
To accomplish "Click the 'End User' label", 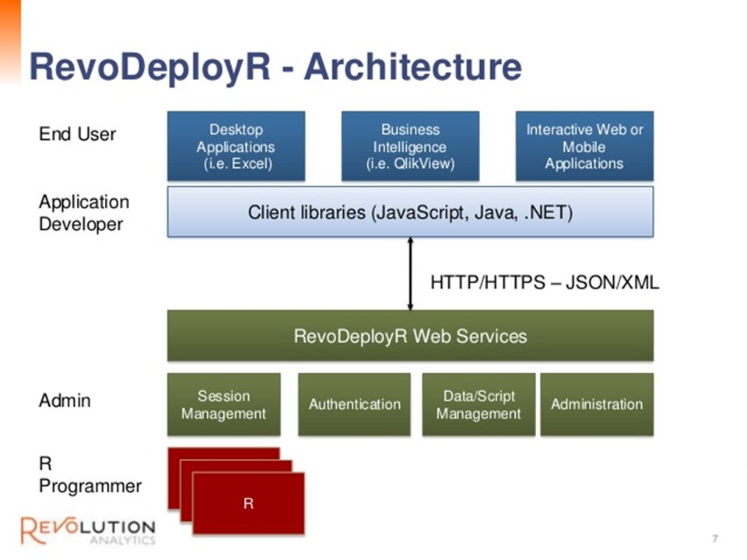I will coord(77,134).
